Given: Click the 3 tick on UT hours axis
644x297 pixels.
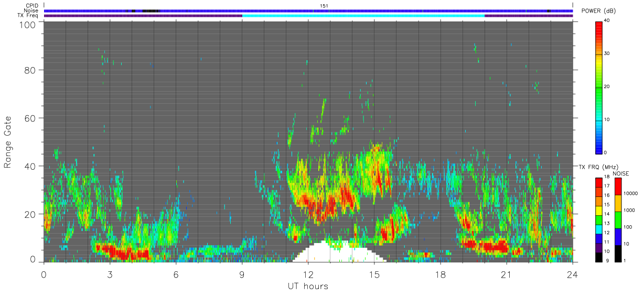Looking at the screenshot, I should pyautogui.click(x=110, y=275).
